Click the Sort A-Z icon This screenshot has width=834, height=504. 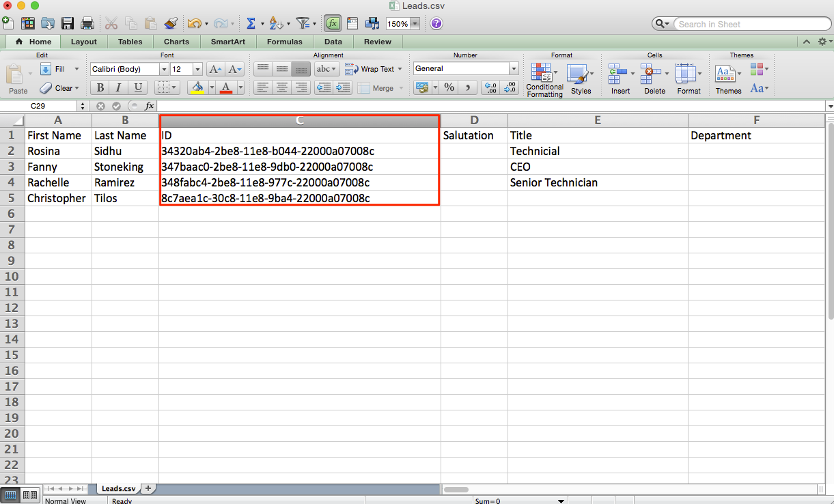pyautogui.click(x=275, y=24)
